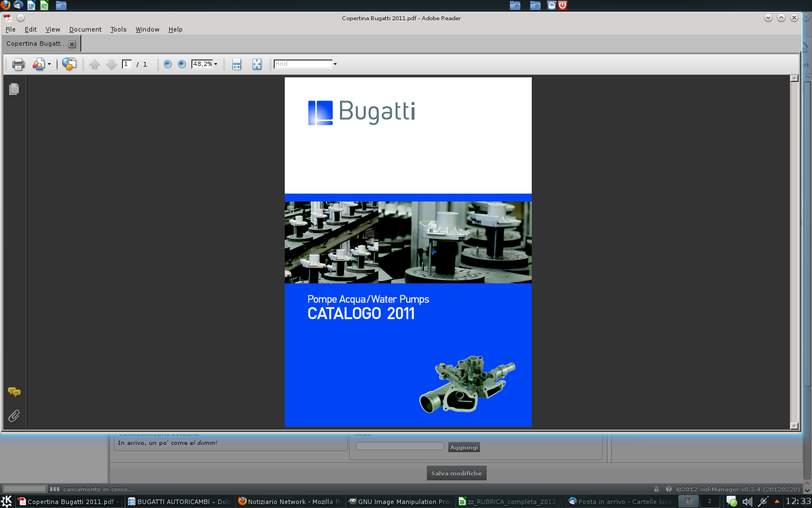Screen dimensions: 812x508
Task: Go to previous page arrow
Action: [x=95, y=64]
